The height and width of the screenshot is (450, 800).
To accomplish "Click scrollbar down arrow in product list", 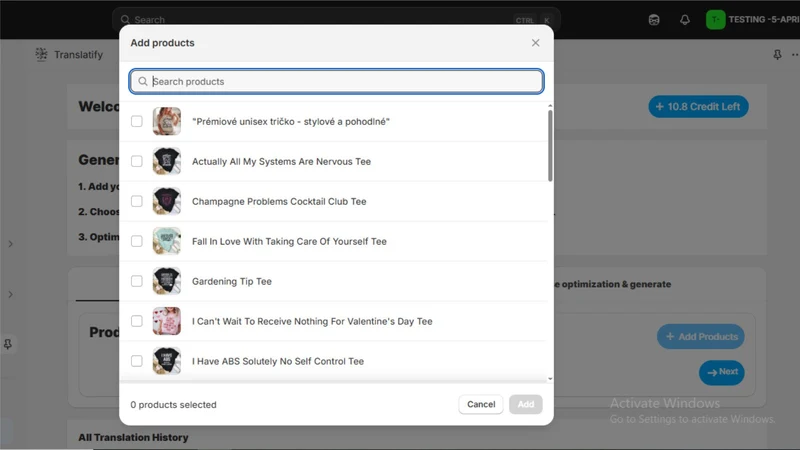I will 550,379.
